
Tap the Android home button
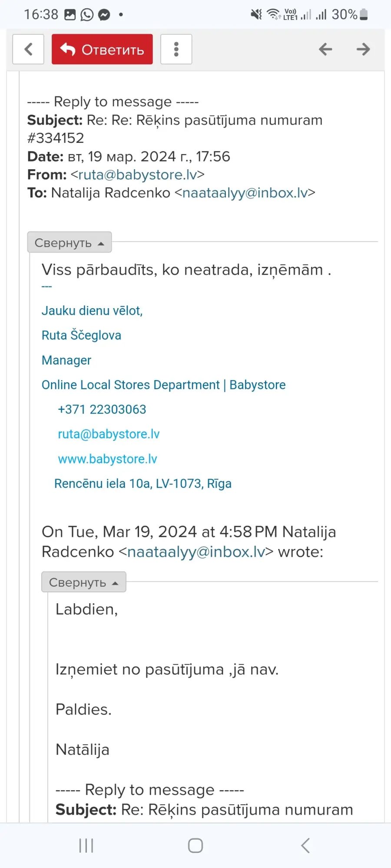click(195, 845)
